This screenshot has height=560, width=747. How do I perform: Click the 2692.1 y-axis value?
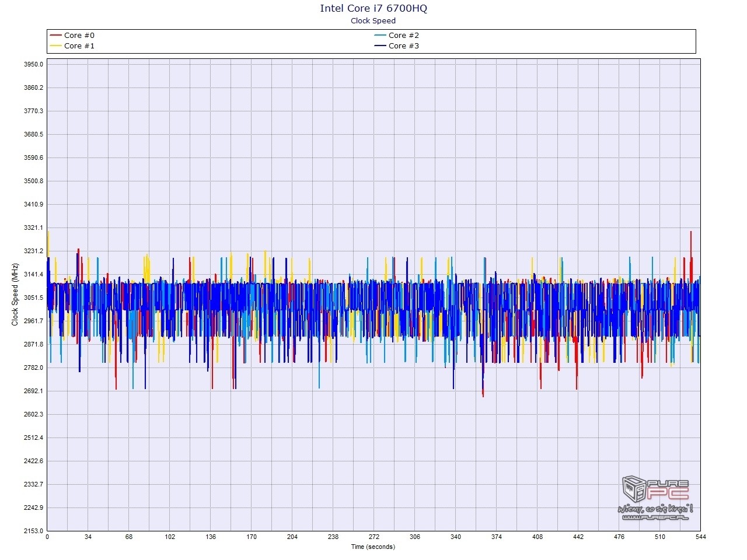tap(34, 391)
